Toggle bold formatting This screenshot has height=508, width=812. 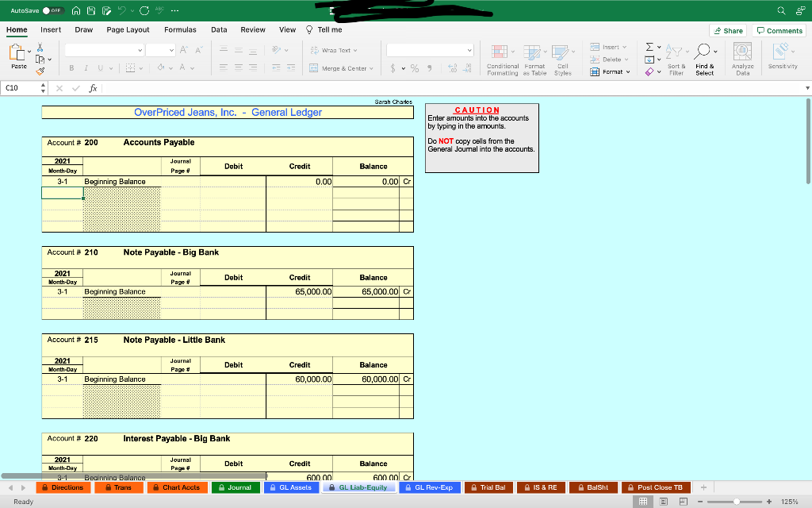click(71, 67)
